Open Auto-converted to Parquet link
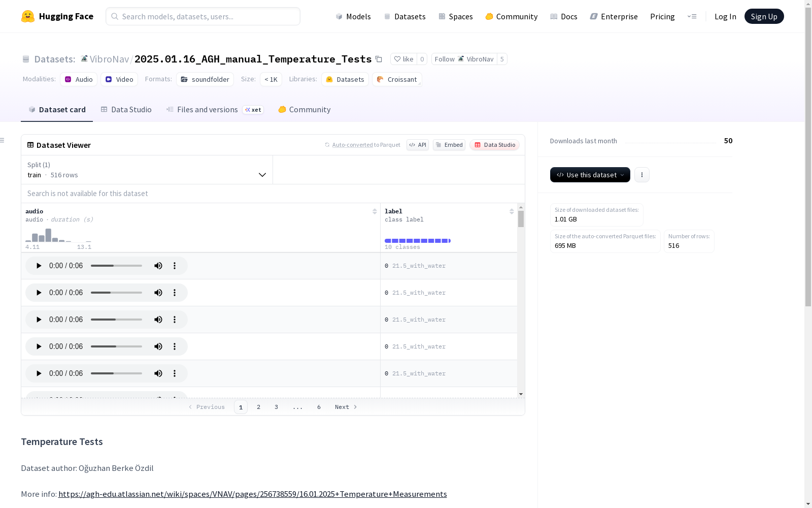The height and width of the screenshot is (508, 812). tap(366, 145)
